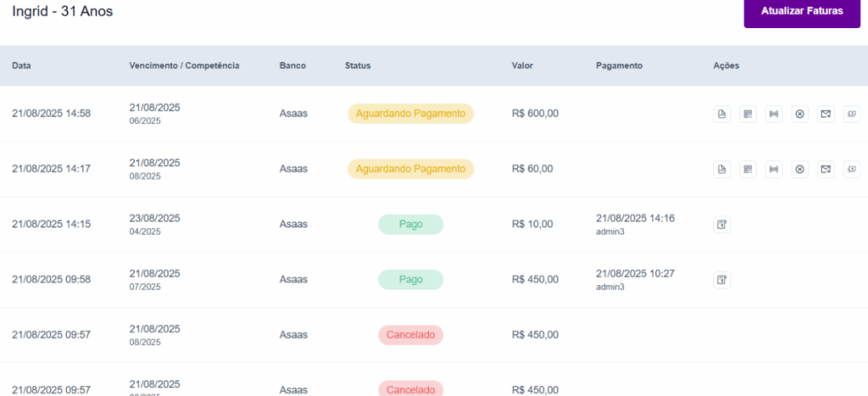This screenshot has width=868, height=396.
Task: Show QR code for R$ 600,00 invoice
Action: pos(748,114)
